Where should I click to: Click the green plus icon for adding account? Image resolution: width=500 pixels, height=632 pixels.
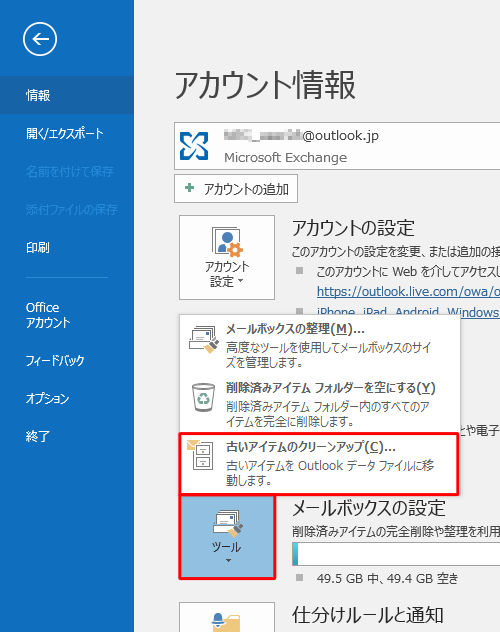[189, 188]
